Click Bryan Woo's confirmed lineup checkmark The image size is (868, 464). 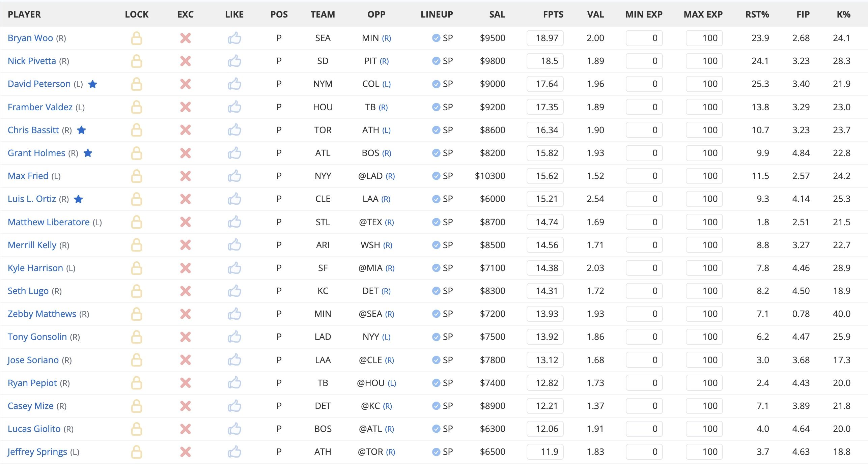tap(436, 38)
